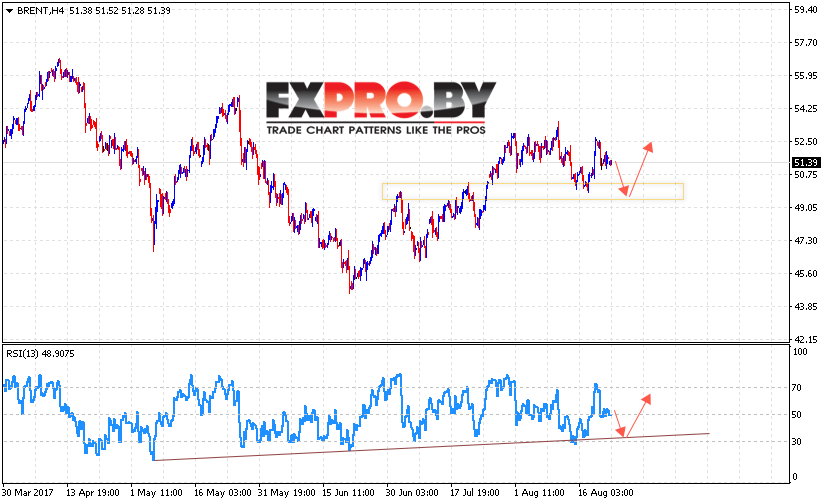Click price scale value 55.95

(x=805, y=76)
